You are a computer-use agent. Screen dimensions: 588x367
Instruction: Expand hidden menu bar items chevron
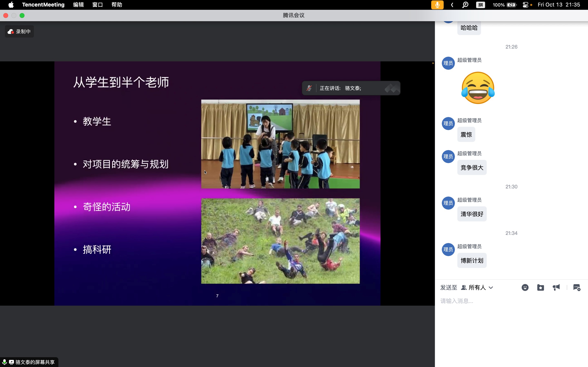(x=452, y=5)
